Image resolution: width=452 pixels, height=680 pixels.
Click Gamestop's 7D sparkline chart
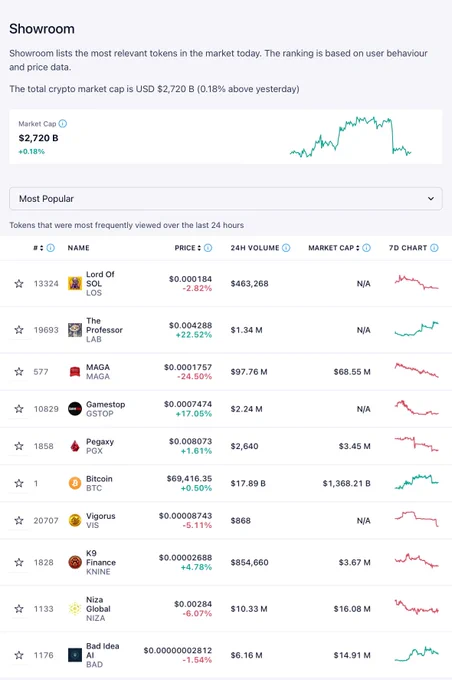coord(416,408)
